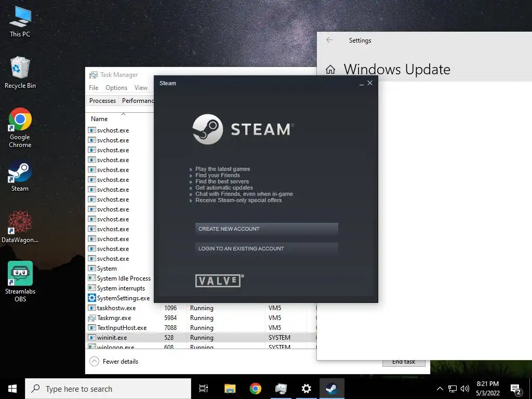Select the System interrupts row
The image size is (532, 399).
coord(121,288)
